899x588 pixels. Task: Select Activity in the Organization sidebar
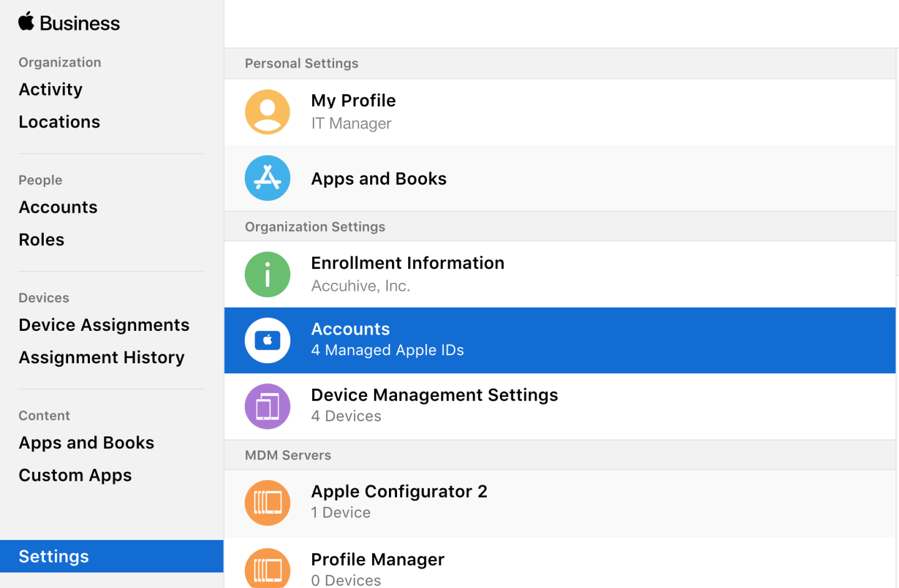[x=50, y=89]
